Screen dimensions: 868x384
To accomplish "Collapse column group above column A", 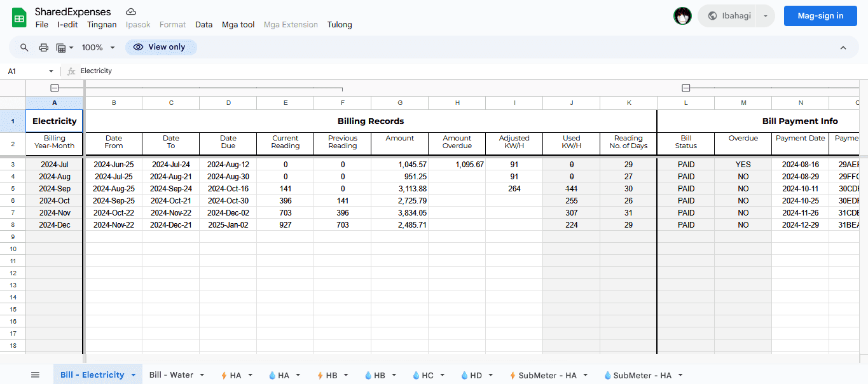I will point(55,88).
